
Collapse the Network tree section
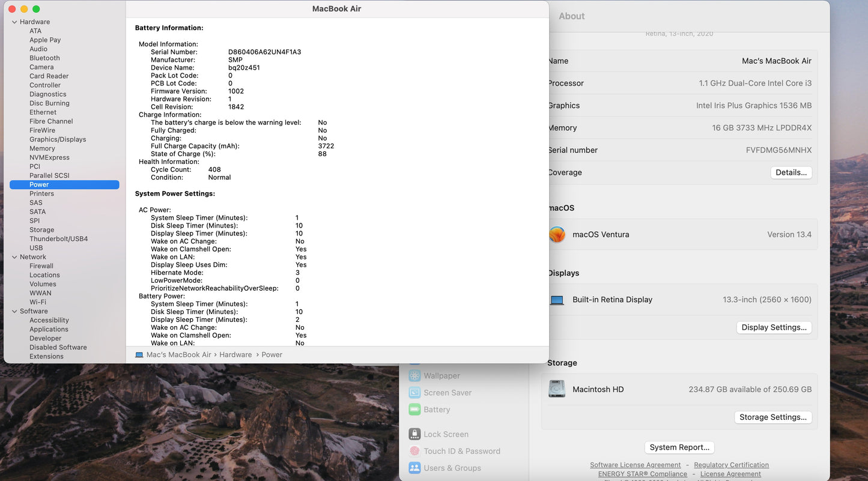pos(14,257)
